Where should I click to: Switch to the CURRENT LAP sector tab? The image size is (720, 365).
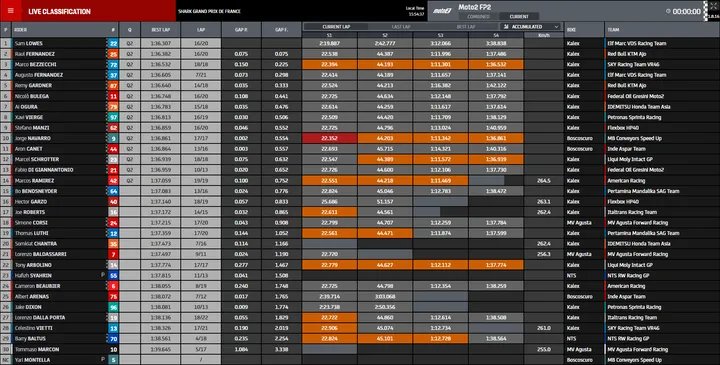pos(336,27)
